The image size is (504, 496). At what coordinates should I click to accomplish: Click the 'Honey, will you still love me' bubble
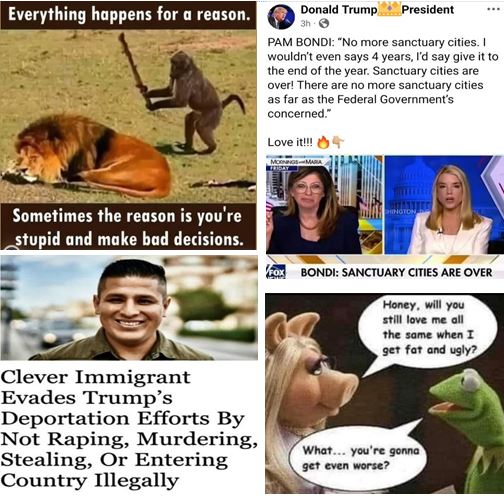coord(429,327)
